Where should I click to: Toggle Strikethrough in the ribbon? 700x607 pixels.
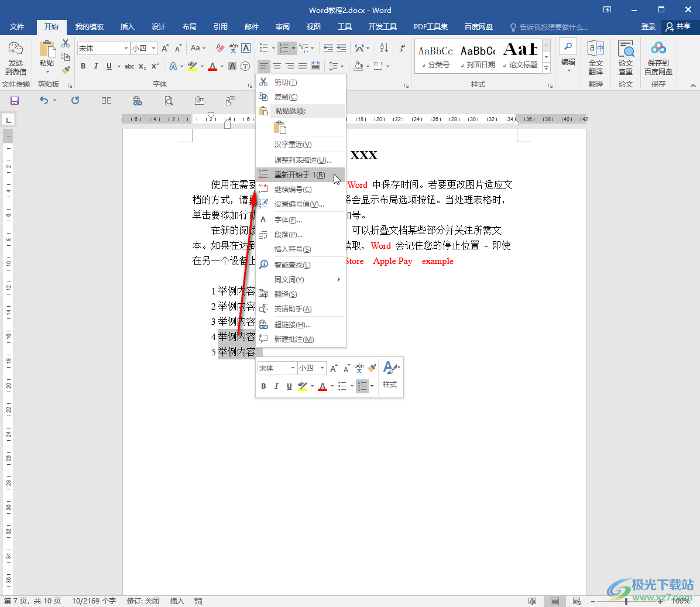129,66
